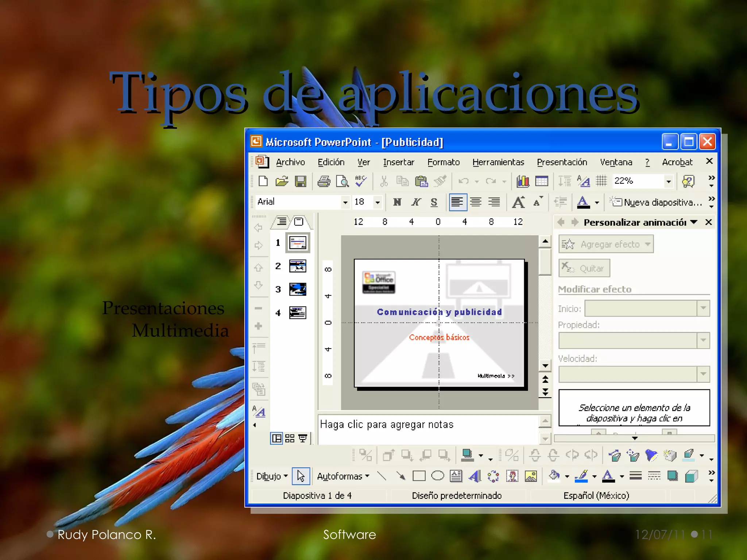Increase font size with the large A icon

click(518, 202)
